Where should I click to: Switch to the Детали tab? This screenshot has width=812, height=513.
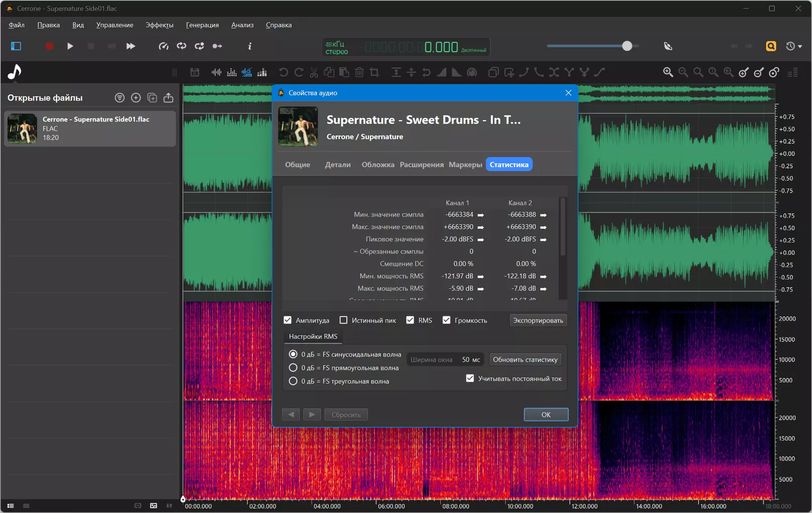coord(338,164)
